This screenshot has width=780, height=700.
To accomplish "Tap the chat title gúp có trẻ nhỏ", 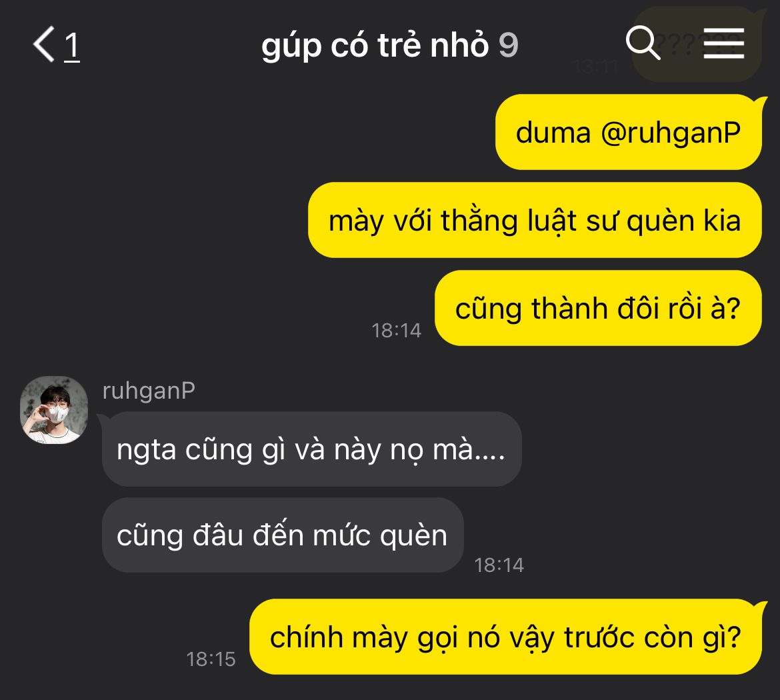I will tap(375, 45).
